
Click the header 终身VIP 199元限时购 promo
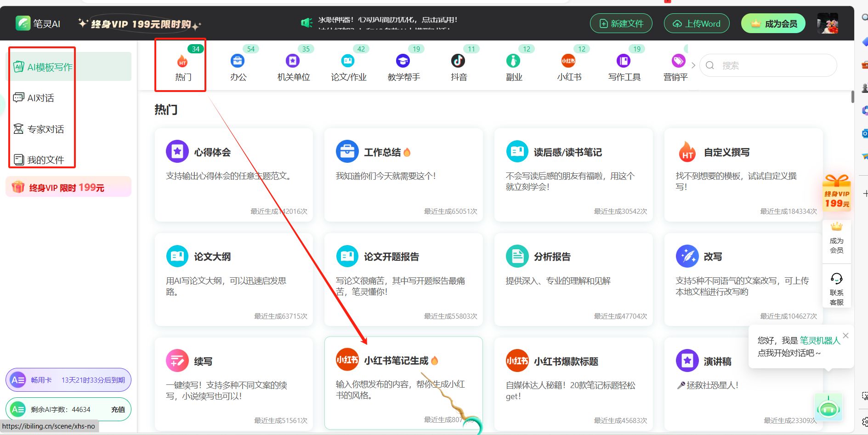(x=140, y=24)
